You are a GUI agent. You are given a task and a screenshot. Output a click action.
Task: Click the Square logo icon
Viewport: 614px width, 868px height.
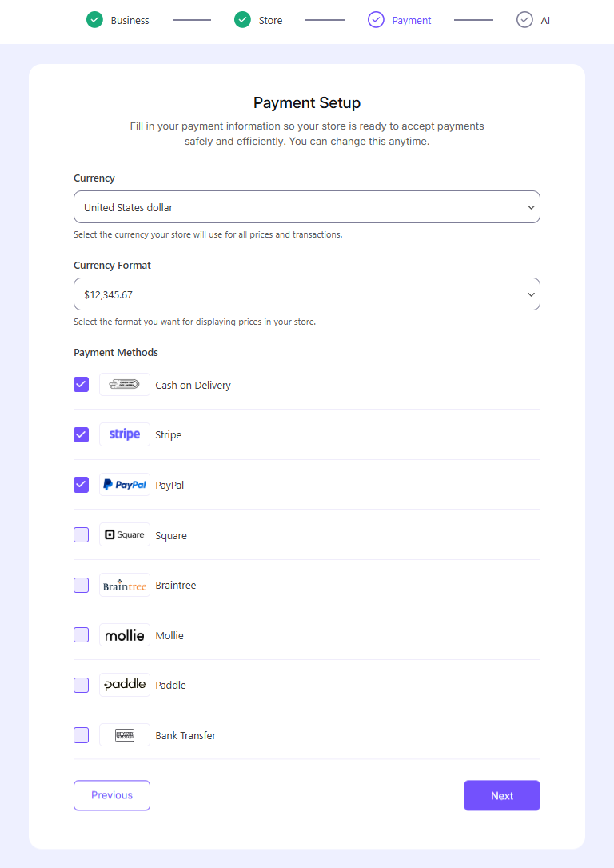click(x=125, y=534)
